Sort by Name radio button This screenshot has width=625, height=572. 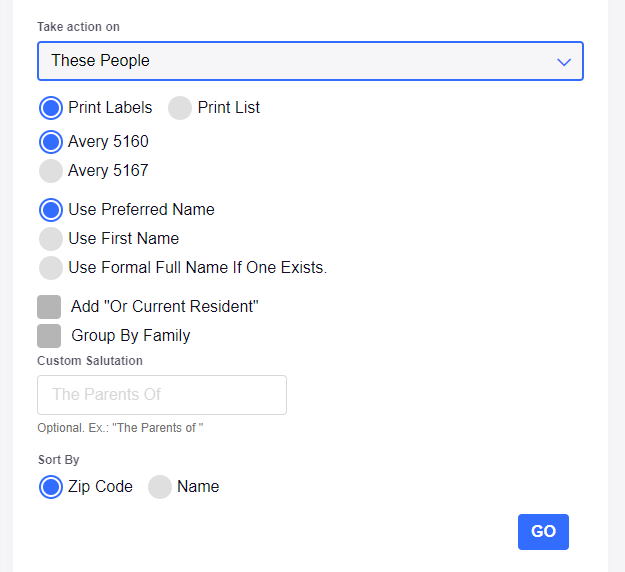[160, 487]
